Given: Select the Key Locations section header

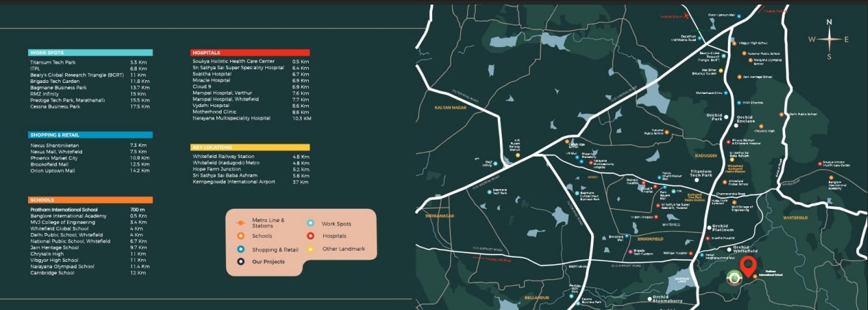Looking at the screenshot, I should 250,147.
